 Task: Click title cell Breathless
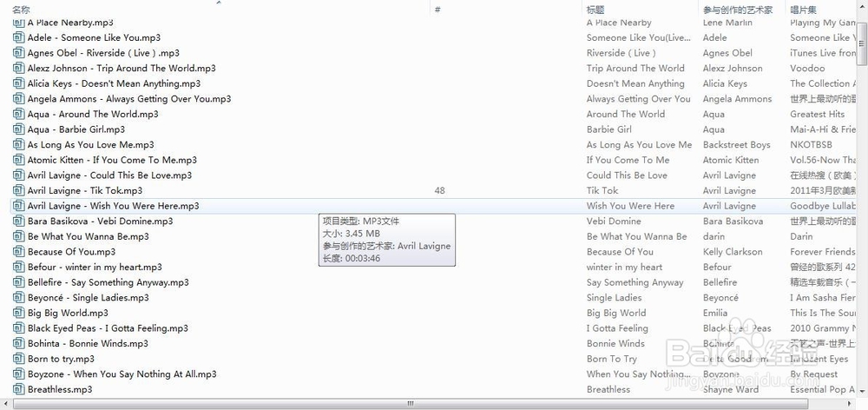click(608, 389)
